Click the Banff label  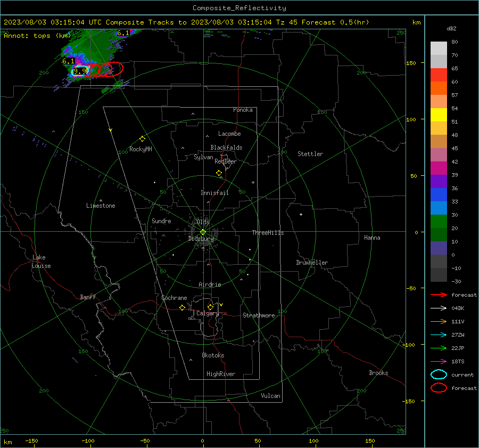pos(88,297)
